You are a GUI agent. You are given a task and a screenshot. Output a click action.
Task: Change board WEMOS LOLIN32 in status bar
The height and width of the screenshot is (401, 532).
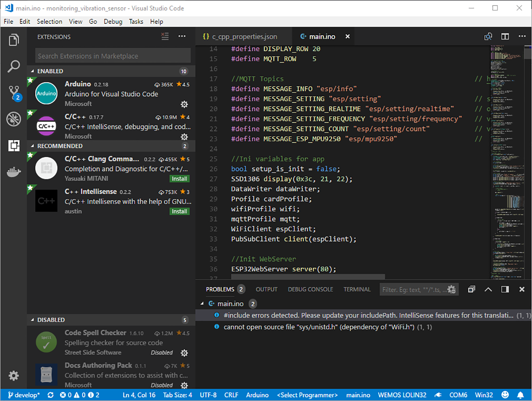pos(402,395)
